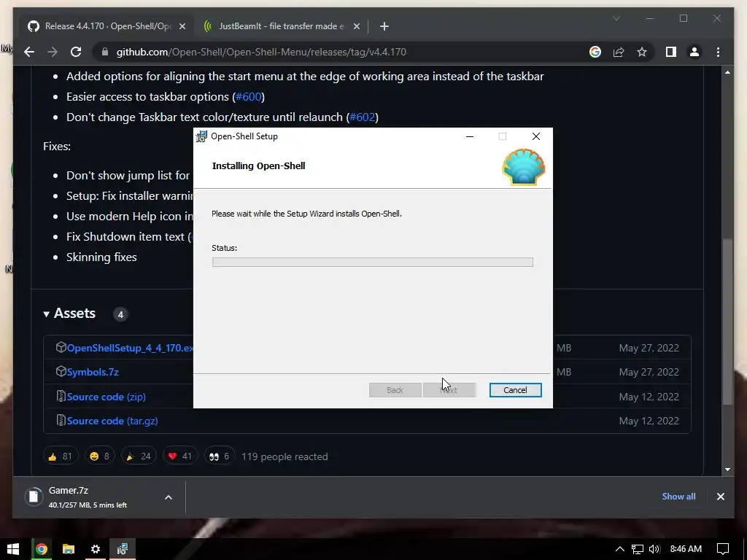Go forward in browser history
This screenshot has height=560, width=747.
click(53, 52)
